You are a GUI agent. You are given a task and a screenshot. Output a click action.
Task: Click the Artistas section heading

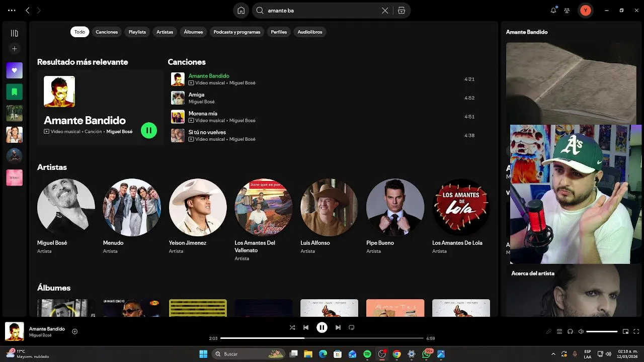(x=52, y=167)
